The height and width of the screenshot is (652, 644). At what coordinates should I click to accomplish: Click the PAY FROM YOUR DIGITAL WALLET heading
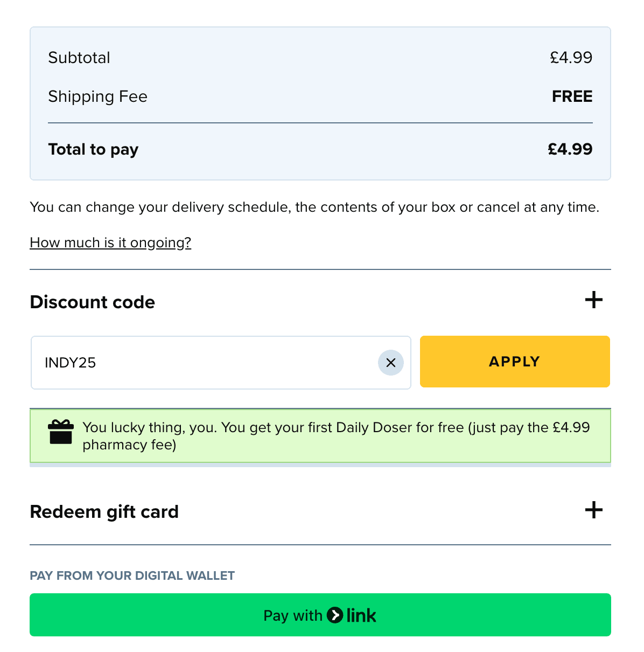[x=132, y=575]
